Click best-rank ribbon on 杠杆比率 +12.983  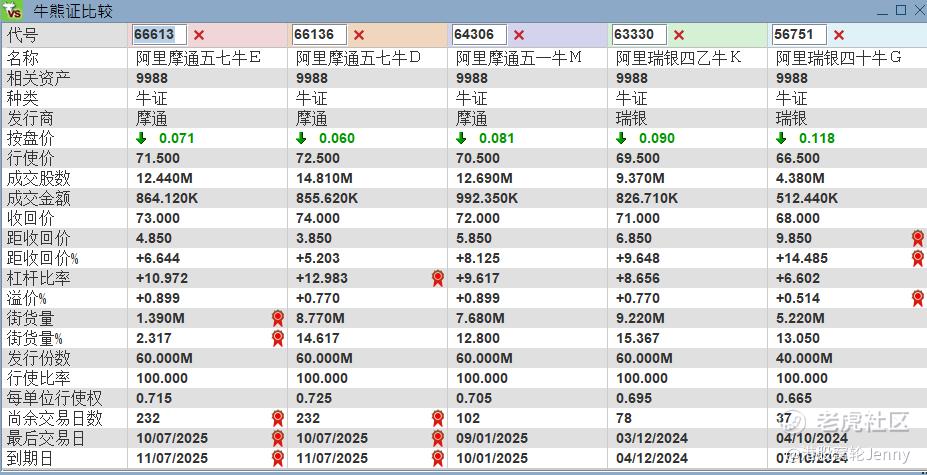click(437, 279)
